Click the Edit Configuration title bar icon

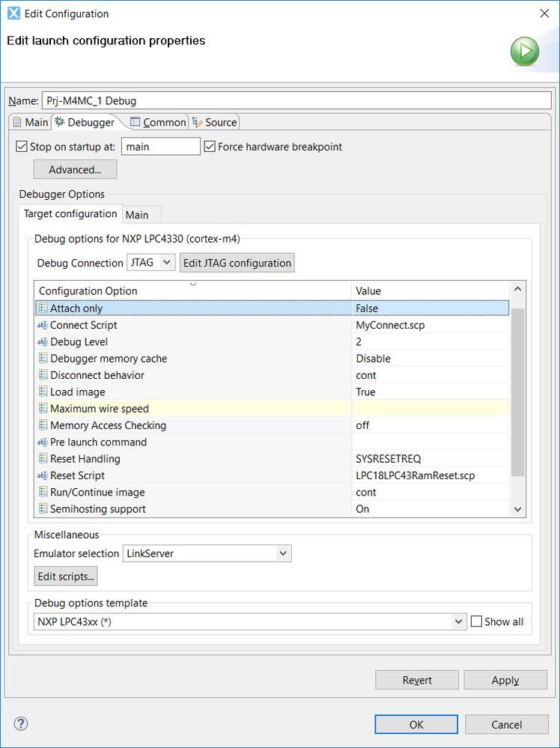pyautogui.click(x=12, y=13)
